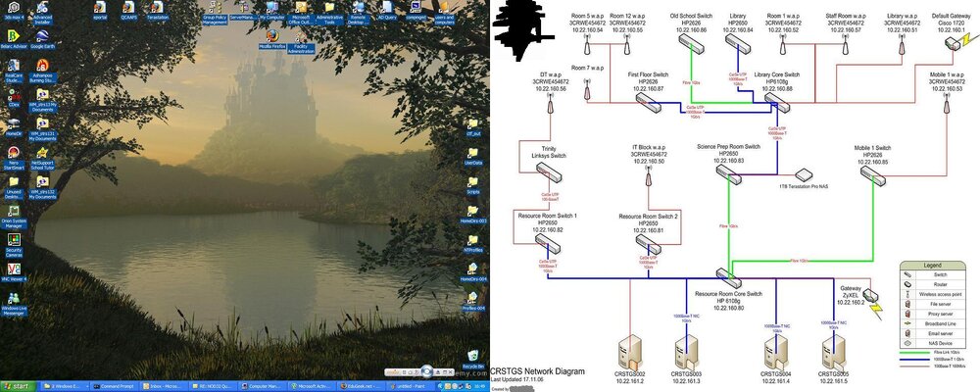This screenshot has width=980, height=392.
Task: Open the Profiles-004 desktop shortcut
Action: pyautogui.click(x=473, y=302)
